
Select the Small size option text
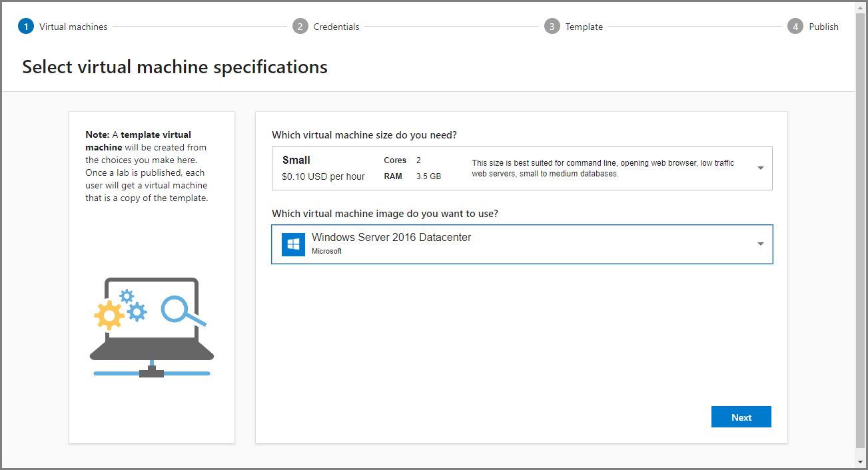click(296, 160)
